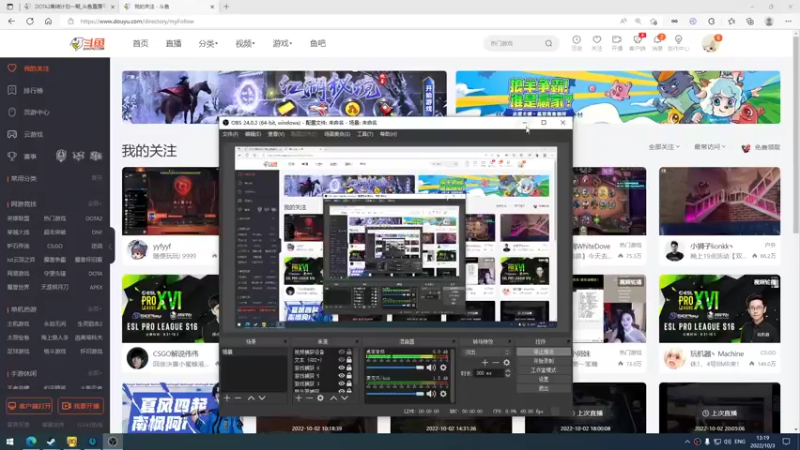The image size is (800, 450).
Task: Open the 消息 notification bell icon
Action: (x=658, y=43)
